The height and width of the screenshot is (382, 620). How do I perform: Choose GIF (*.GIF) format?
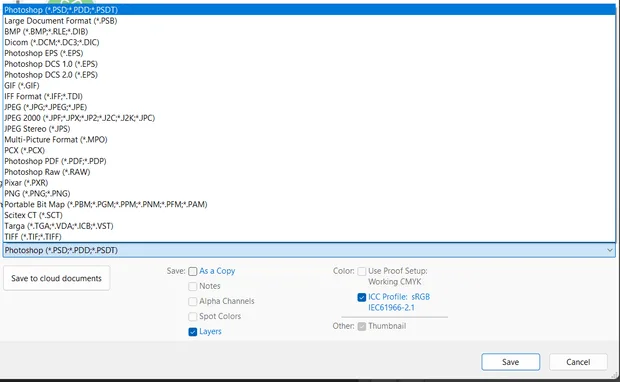click(309, 85)
